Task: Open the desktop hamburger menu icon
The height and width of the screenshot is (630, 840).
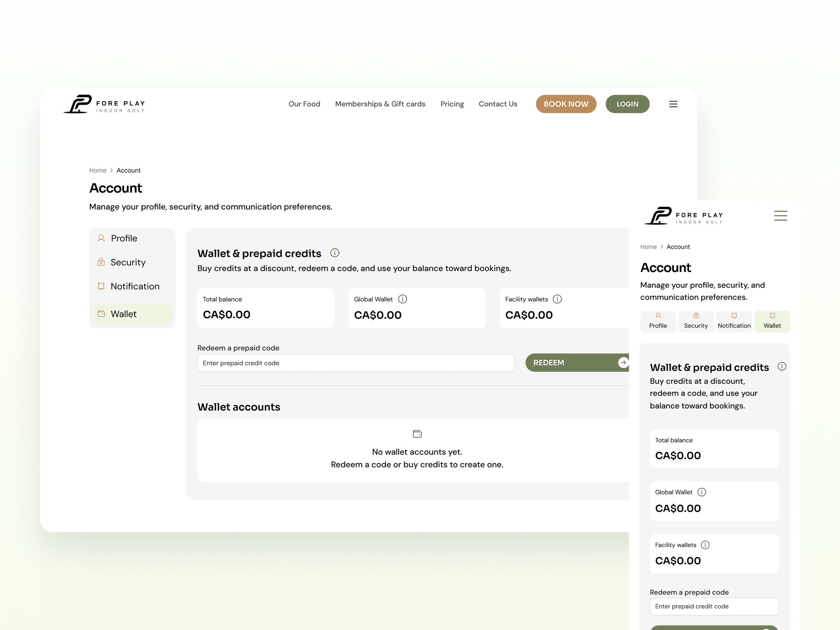Action: pos(673,104)
